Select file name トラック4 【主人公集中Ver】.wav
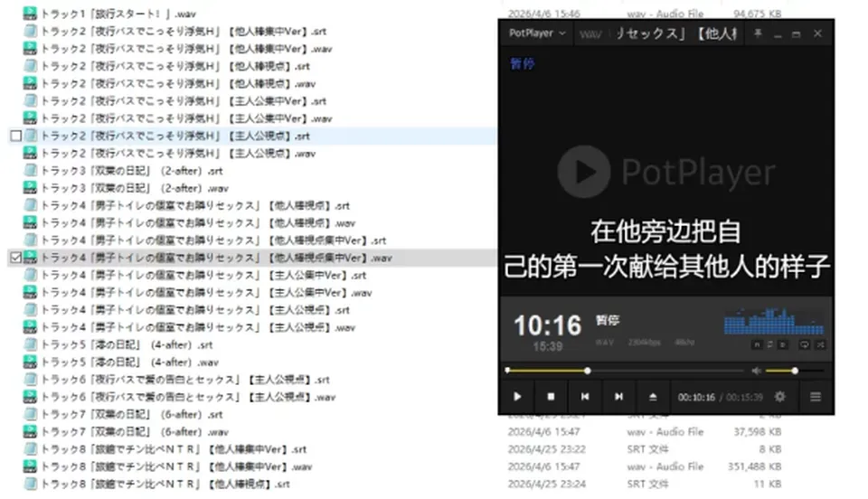Image resolution: width=868 pixels, height=499 pixels. [x=206, y=293]
